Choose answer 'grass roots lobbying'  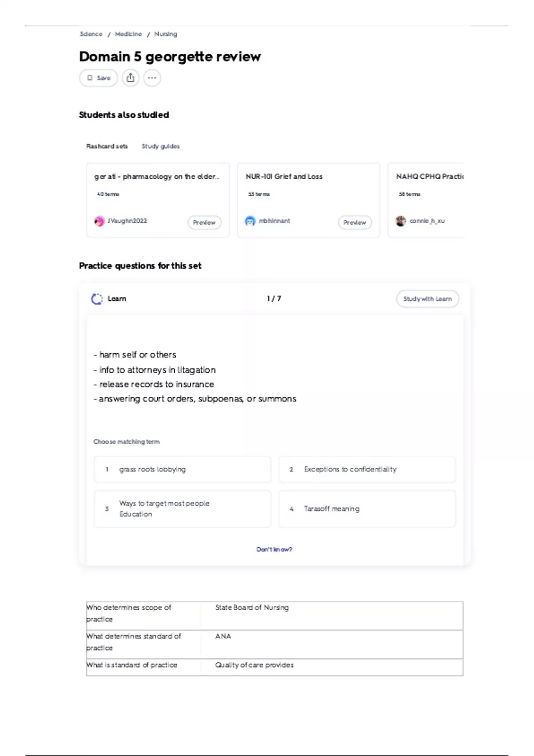[x=182, y=469]
